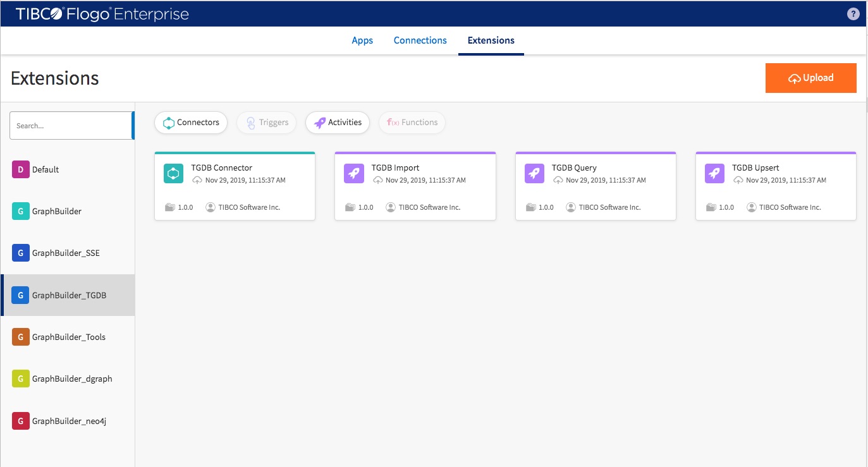Toggle the Triggers filter chip

267,123
